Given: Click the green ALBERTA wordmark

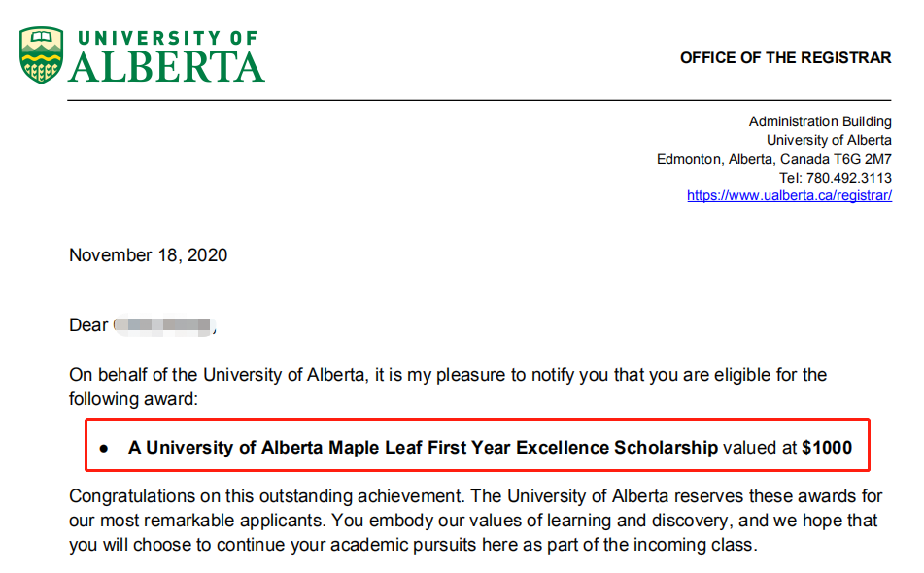Looking at the screenshot, I should click(166, 66).
